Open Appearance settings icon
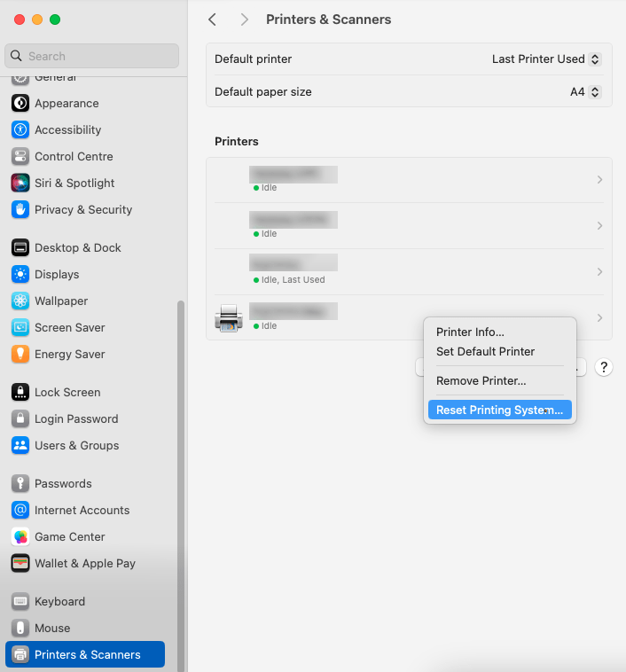This screenshot has width=626, height=672. coord(20,104)
